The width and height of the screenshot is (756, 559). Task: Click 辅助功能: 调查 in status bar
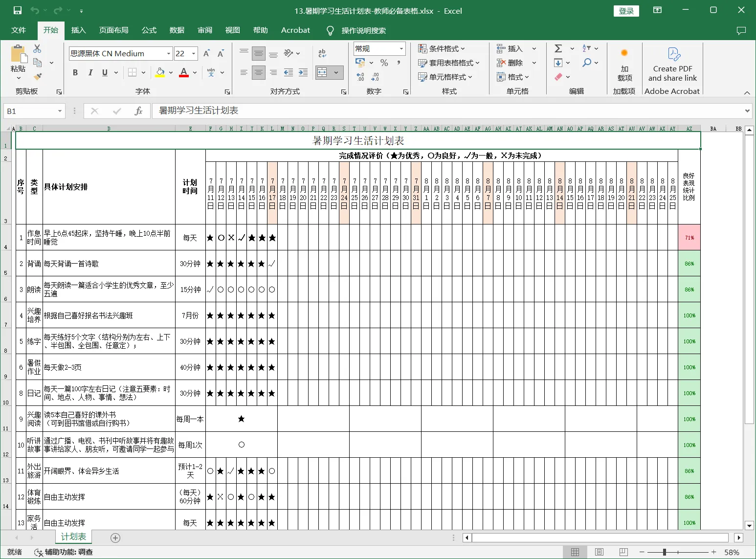(64, 552)
